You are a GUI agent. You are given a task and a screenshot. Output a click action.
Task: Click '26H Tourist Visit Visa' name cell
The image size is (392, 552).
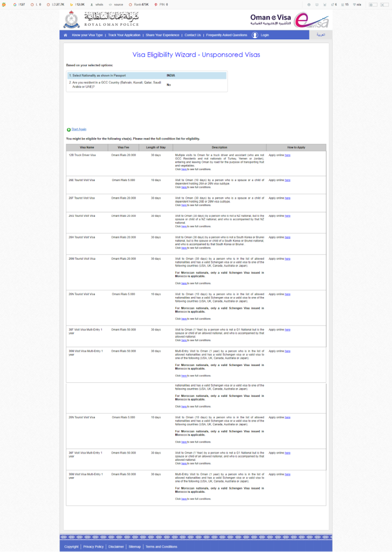click(x=82, y=237)
